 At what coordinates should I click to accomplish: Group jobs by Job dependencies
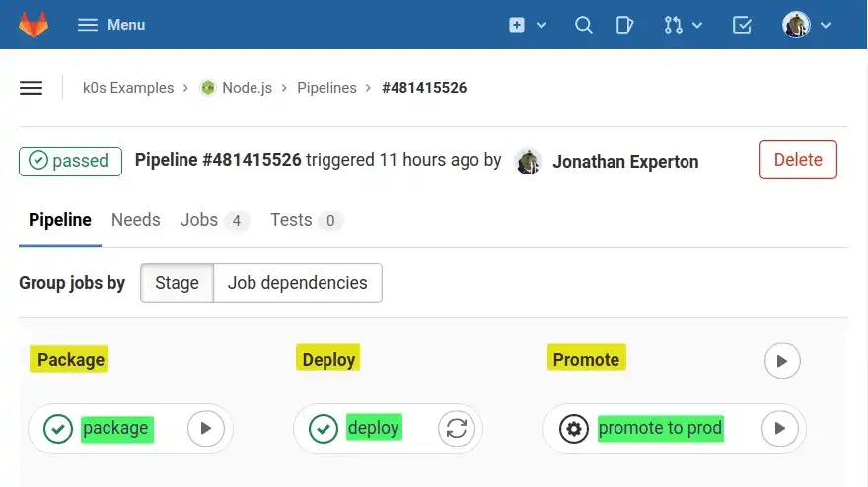[x=297, y=283]
